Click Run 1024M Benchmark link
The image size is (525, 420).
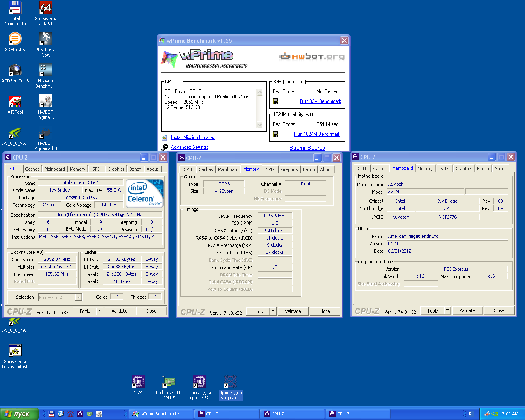click(x=317, y=134)
